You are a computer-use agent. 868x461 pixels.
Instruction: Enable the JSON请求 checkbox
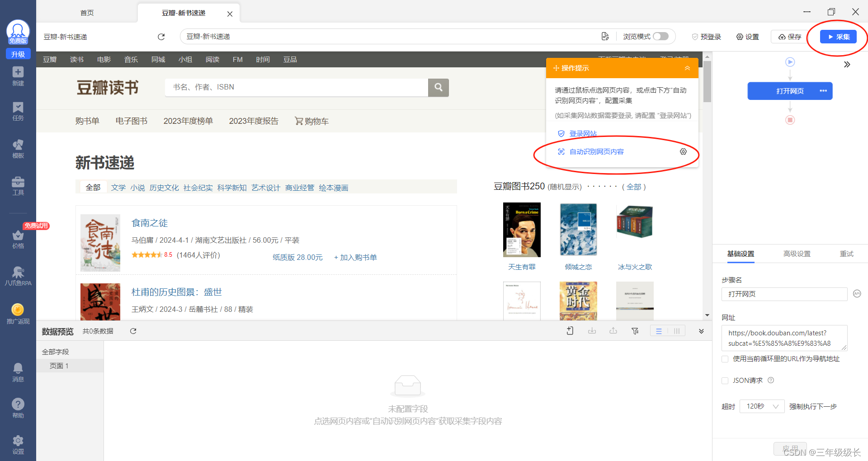(725, 381)
